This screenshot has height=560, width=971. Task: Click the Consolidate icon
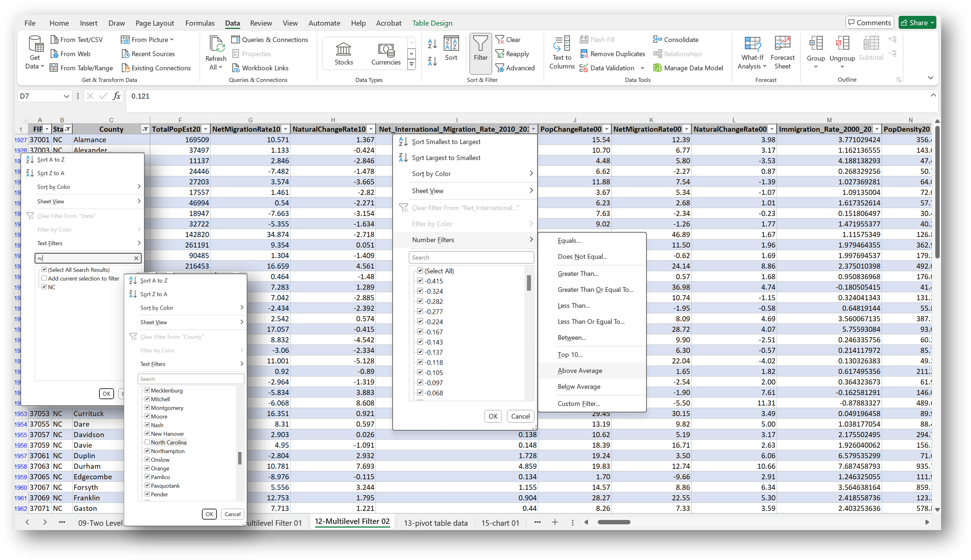(658, 39)
